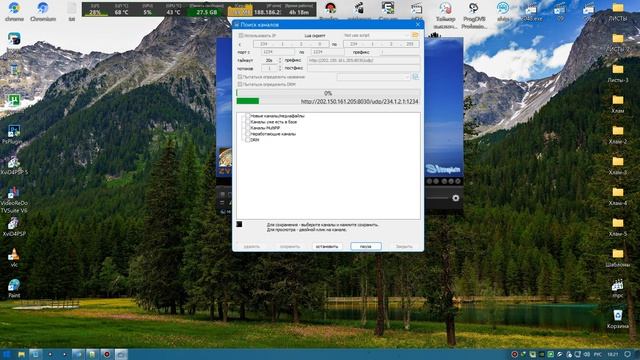Image resolution: width=640 pixels, height=360 pixels.
Task: Click the постфикс input field
Action: point(364,68)
